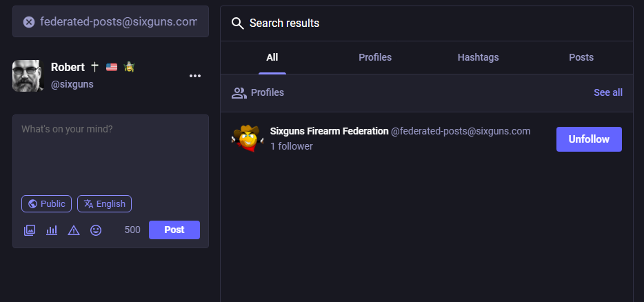Open Robert's profile avatar
The width and height of the screenshot is (644, 302).
click(28, 76)
